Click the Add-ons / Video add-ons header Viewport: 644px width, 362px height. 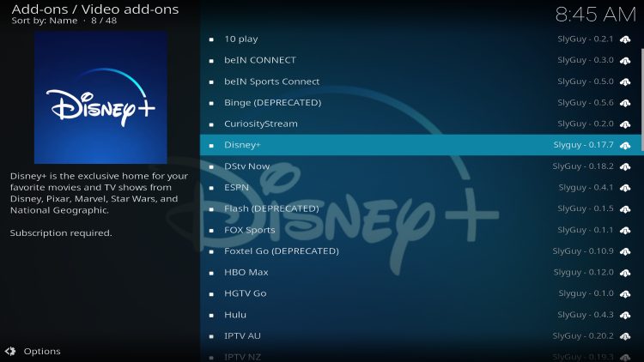point(95,9)
